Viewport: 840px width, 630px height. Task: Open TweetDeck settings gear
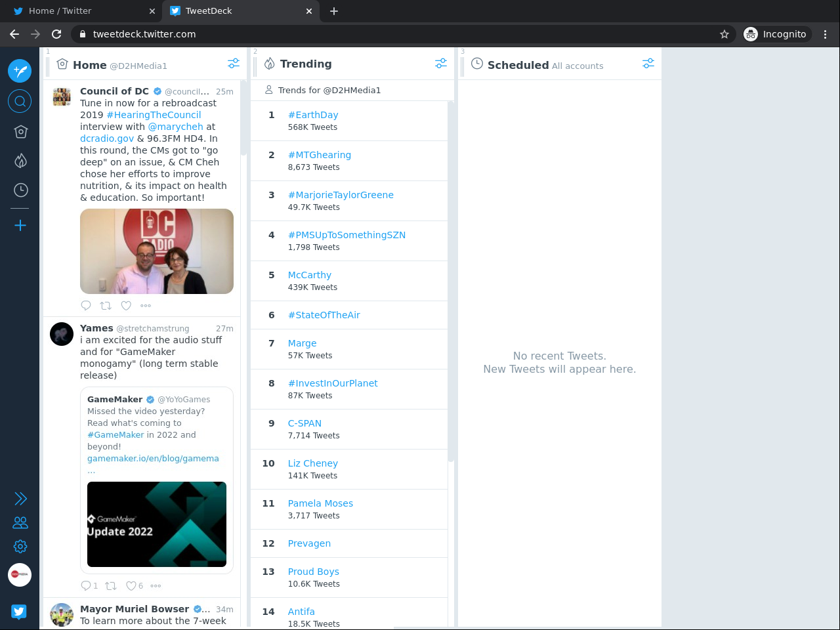20,546
